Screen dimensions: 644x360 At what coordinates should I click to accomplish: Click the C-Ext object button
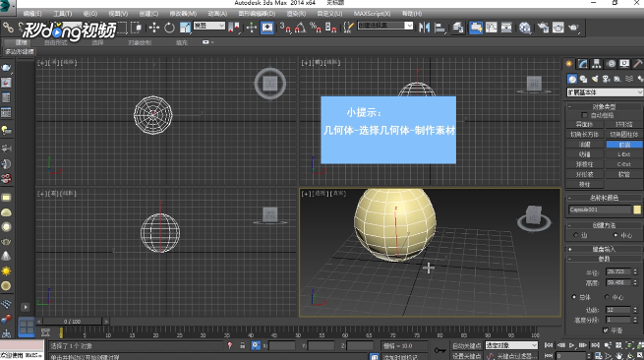click(x=624, y=164)
